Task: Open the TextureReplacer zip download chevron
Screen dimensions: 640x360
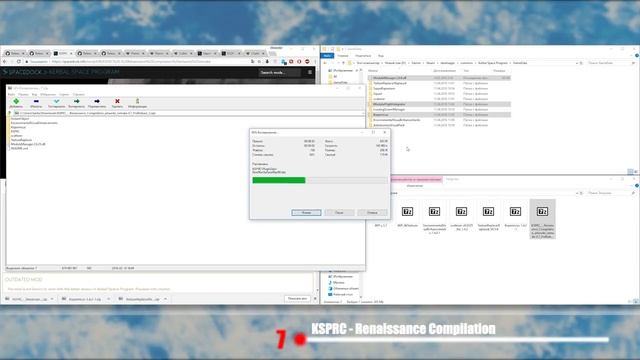Action: 165,299
